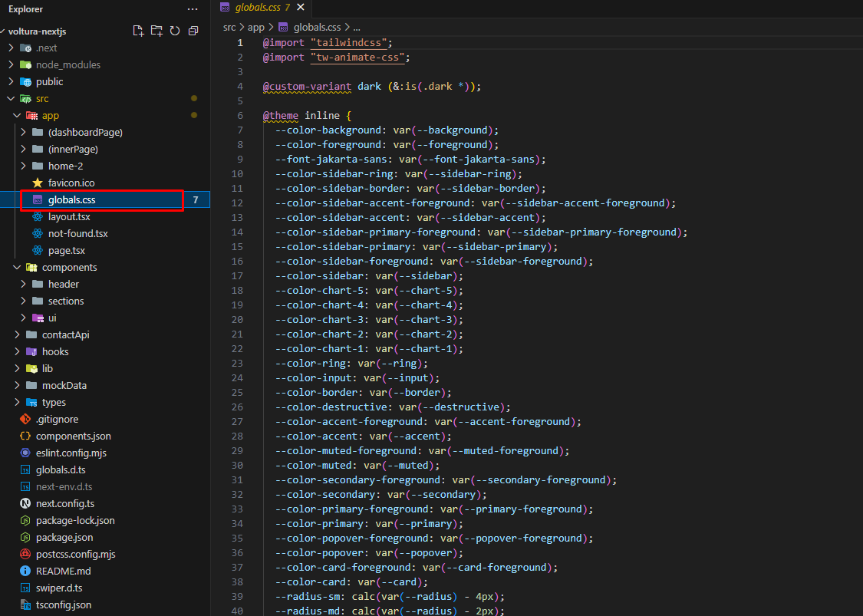The height and width of the screenshot is (616, 863).
Task: Close the globals.css editor tab
Action: pos(300,7)
